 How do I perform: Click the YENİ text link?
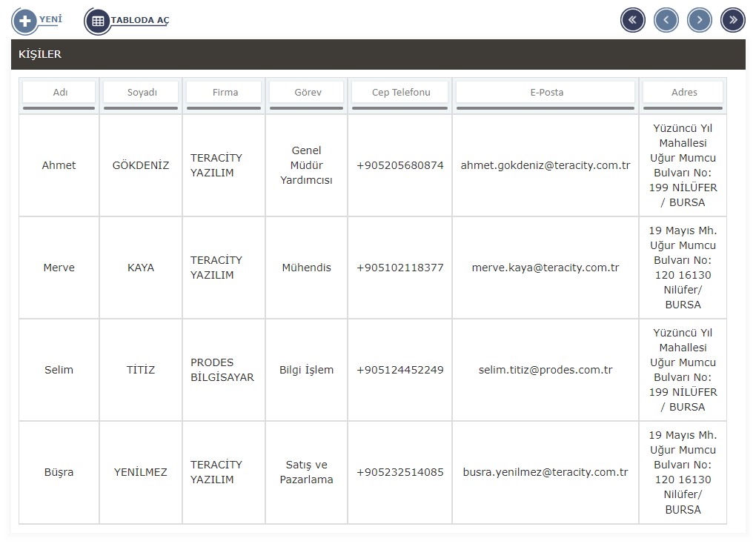click(x=50, y=19)
